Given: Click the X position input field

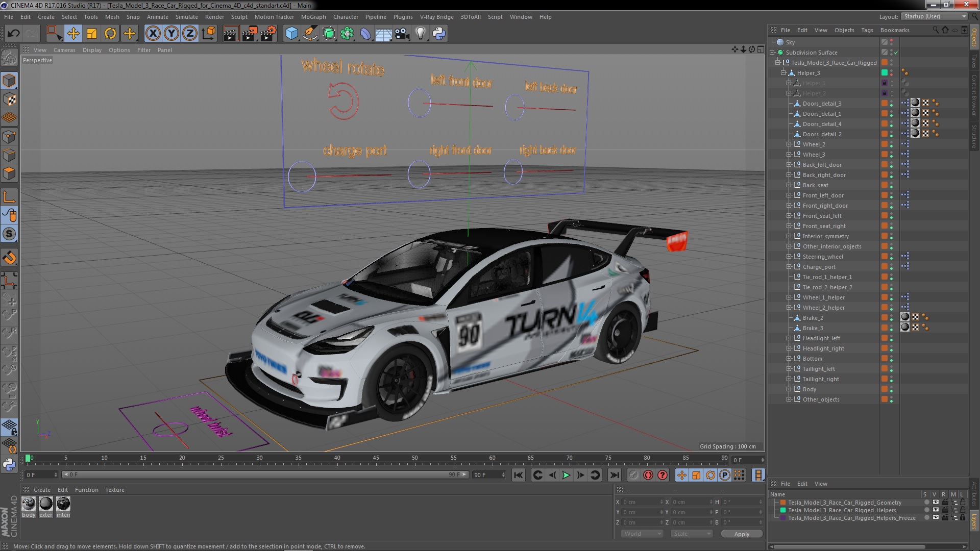Looking at the screenshot, I should 643,502.
